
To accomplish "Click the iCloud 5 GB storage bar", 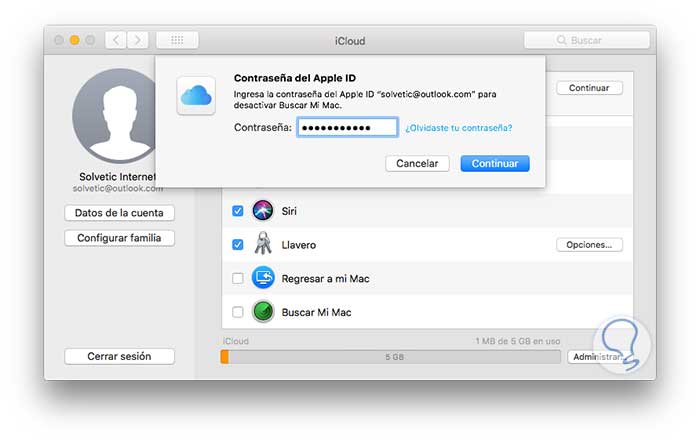I will 391,357.
